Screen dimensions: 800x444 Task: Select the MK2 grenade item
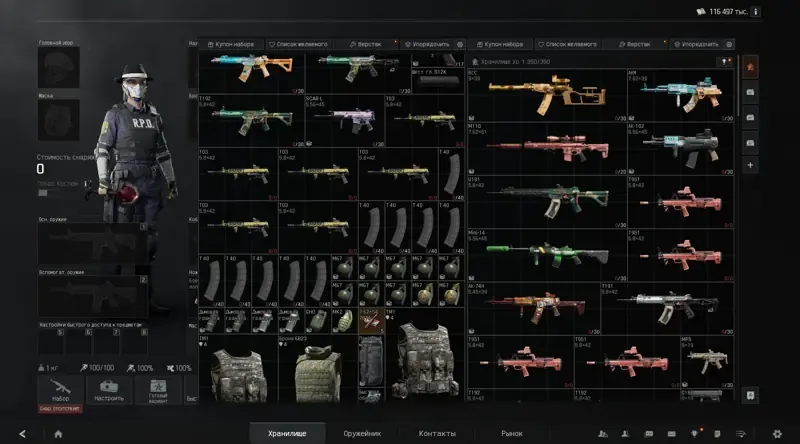point(344,320)
